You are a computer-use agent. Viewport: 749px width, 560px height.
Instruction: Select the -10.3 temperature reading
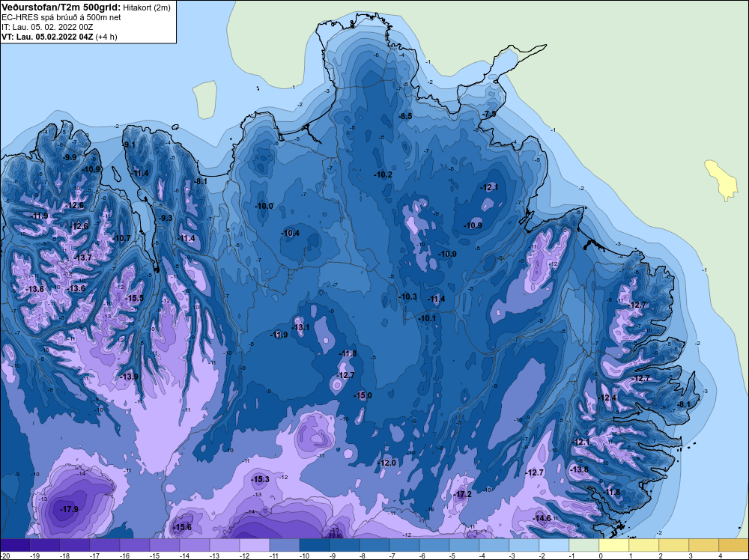pos(408,296)
